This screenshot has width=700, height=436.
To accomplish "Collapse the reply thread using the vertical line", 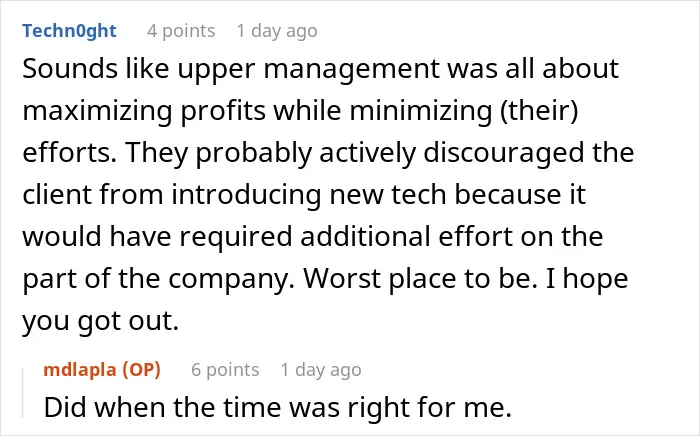I will tap(23, 393).
